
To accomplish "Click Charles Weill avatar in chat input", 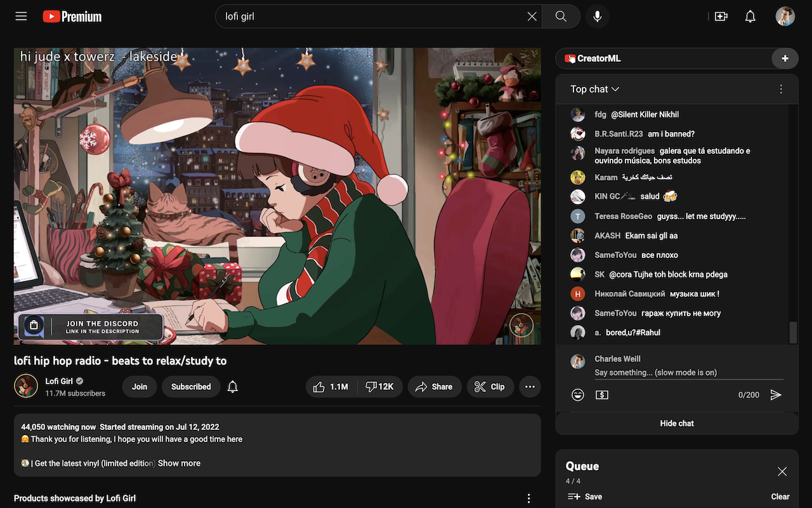I will tap(577, 361).
